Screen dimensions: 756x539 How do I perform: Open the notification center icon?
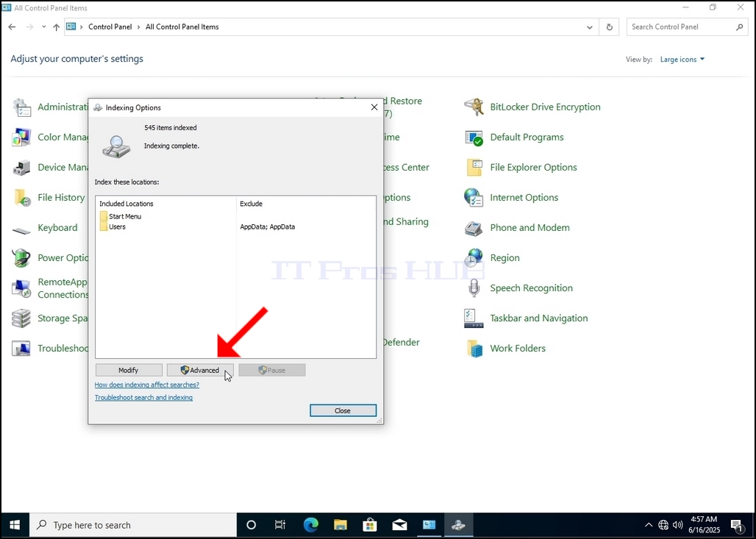point(736,525)
